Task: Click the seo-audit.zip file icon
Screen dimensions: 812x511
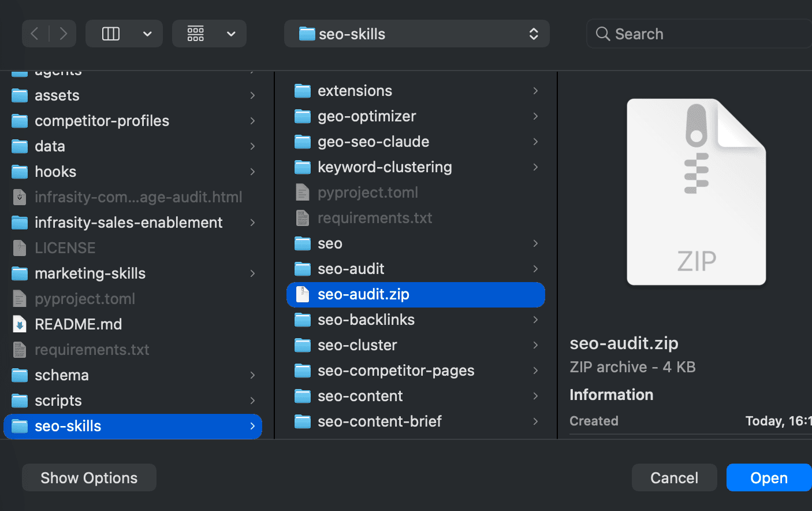Action: coord(303,294)
